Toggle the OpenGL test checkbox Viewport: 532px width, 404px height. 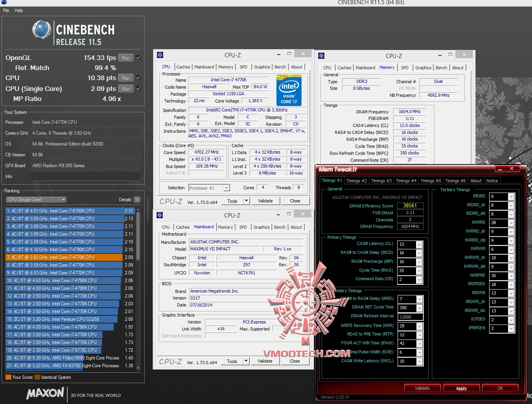point(138,58)
